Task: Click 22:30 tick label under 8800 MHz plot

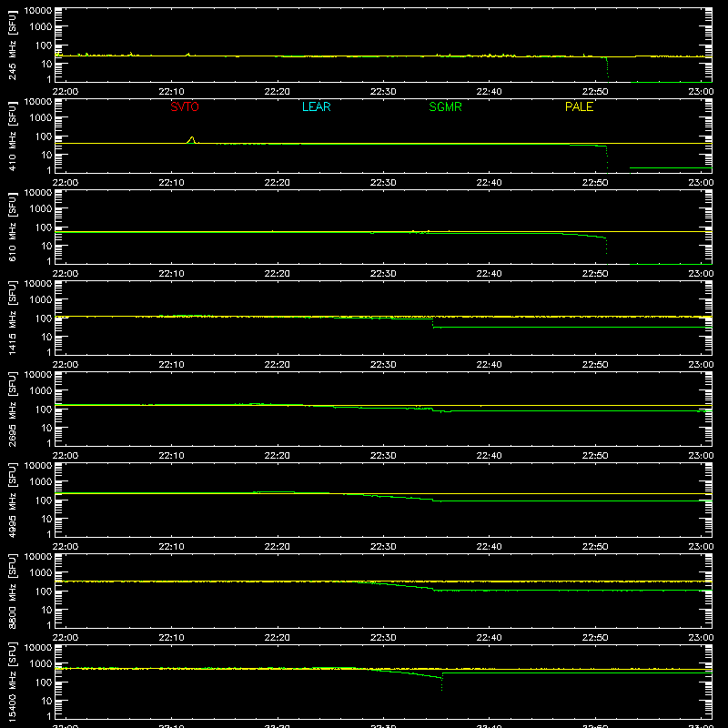Action: pos(383,638)
